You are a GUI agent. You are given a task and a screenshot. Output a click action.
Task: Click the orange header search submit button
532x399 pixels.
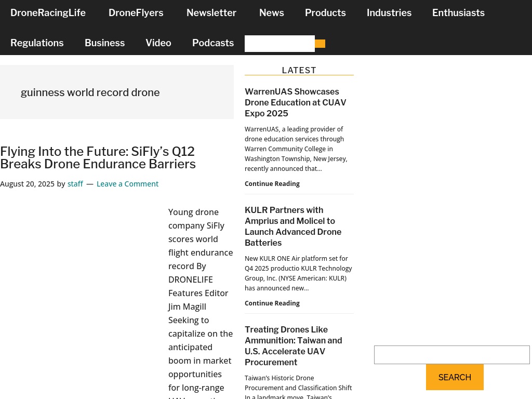(x=320, y=44)
